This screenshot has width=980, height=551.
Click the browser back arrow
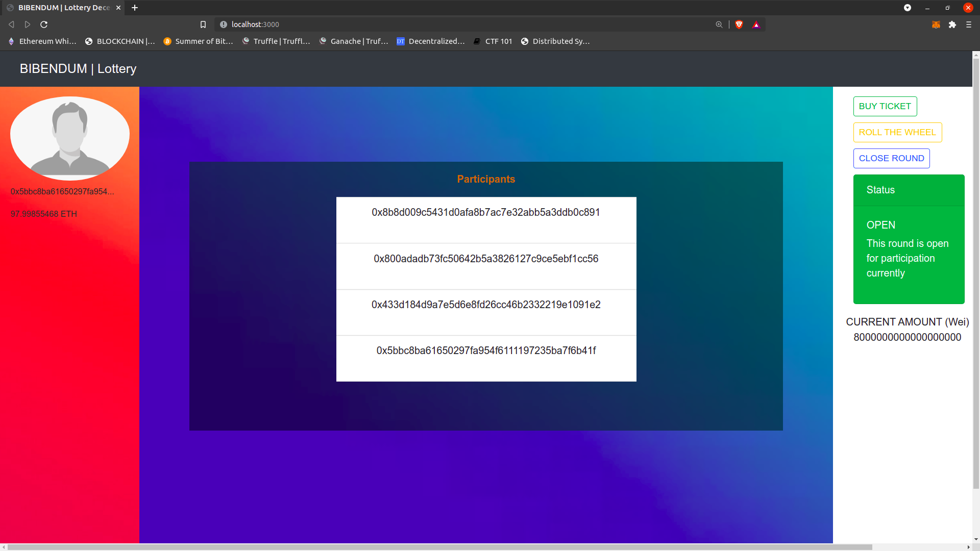point(11,24)
